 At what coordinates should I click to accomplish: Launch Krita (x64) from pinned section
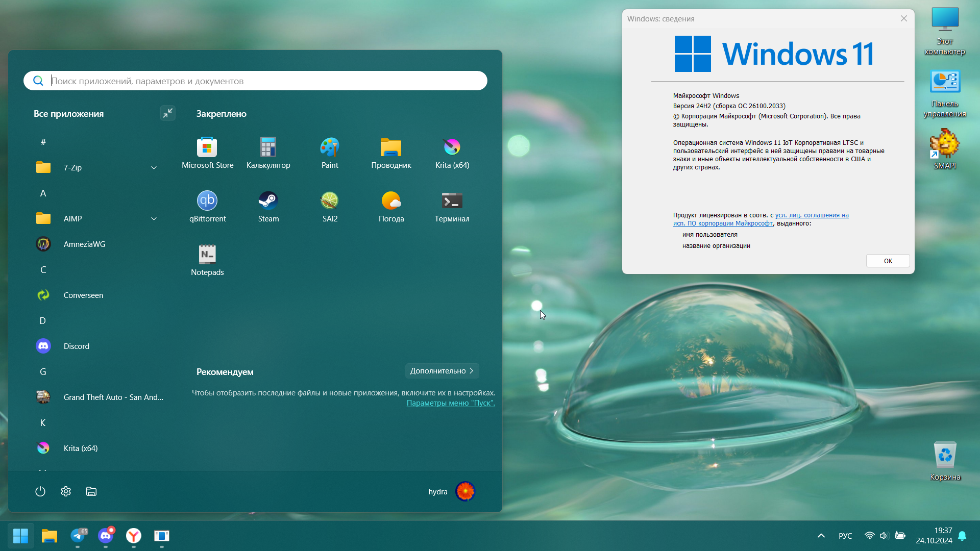(452, 153)
